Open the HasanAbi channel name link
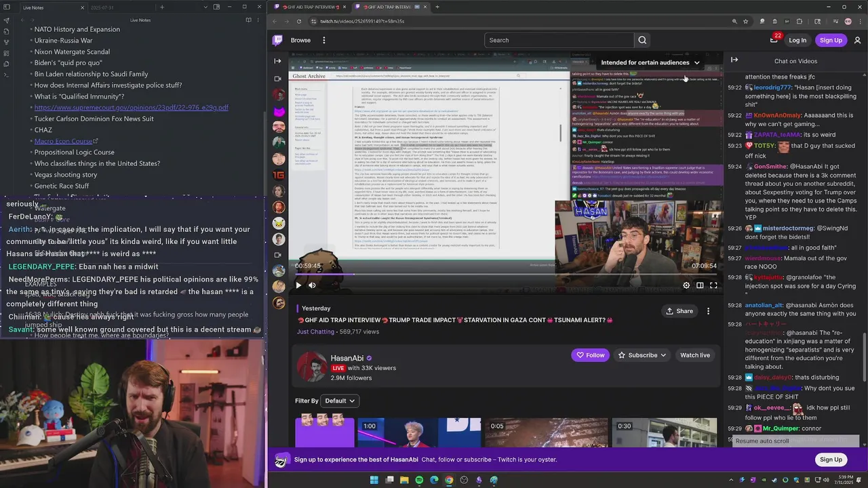The image size is (868, 488). point(347,358)
